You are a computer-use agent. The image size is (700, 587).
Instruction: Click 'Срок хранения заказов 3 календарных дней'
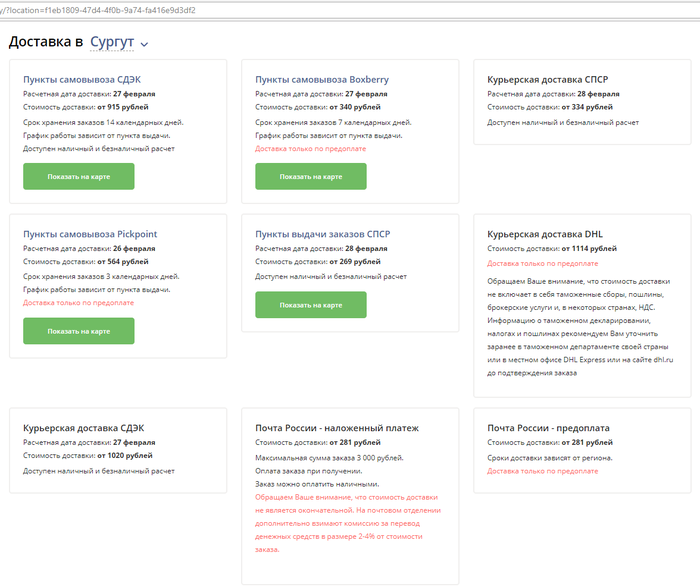[x=101, y=277]
